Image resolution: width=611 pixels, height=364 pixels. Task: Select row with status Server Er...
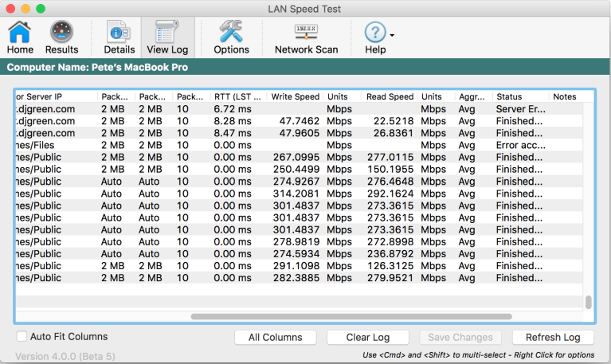(x=299, y=109)
